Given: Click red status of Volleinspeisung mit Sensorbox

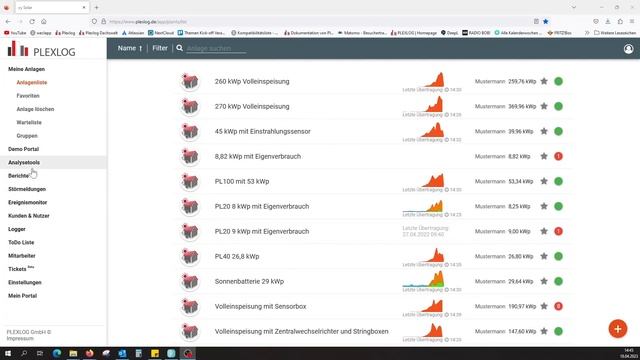Looking at the screenshot, I should (x=558, y=306).
